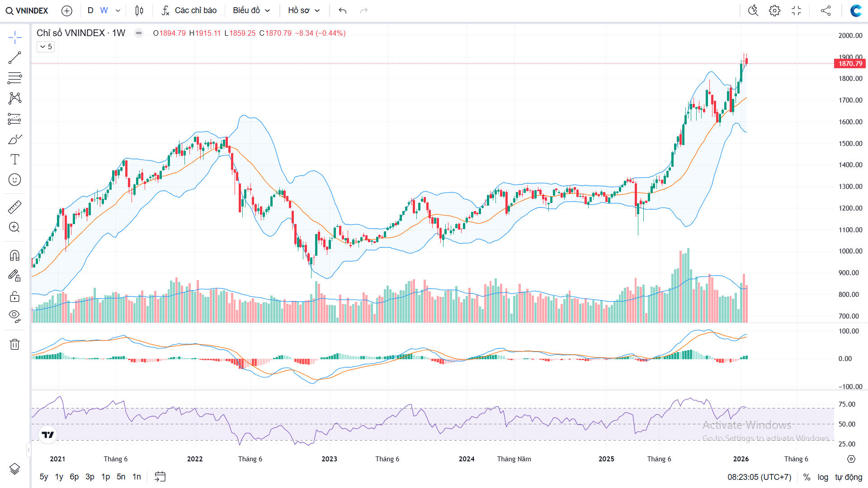Pick the ruler measure tool
This screenshot has width=868, height=488.
point(14,207)
